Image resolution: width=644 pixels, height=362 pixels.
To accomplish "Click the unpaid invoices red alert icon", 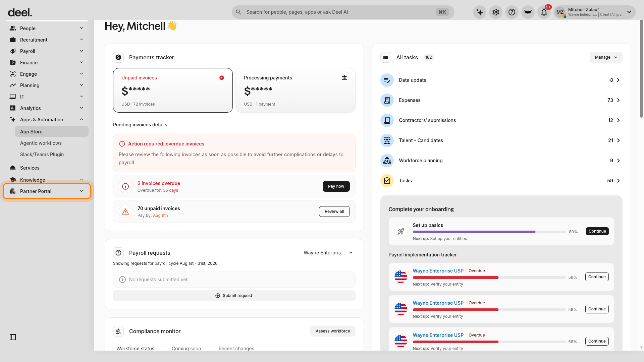I will [x=222, y=78].
